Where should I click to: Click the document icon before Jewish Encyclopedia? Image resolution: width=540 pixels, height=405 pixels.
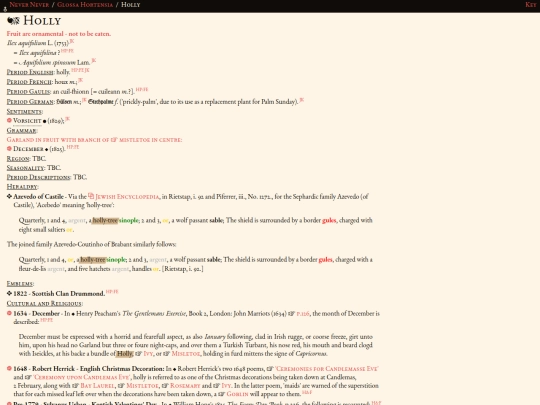pyautogui.click(x=91, y=196)
